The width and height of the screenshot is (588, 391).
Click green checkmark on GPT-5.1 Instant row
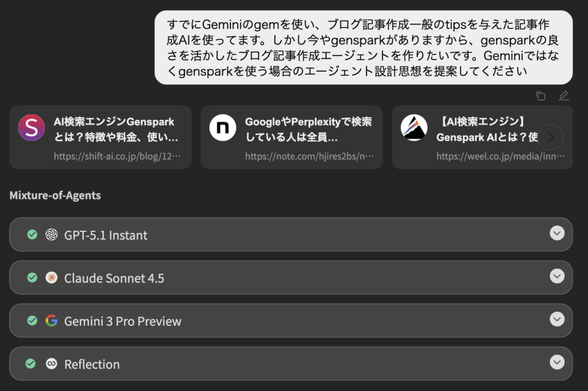click(x=32, y=234)
